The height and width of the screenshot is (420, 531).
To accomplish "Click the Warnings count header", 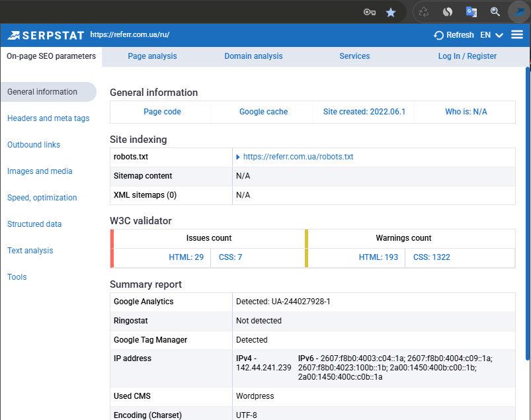I will [403, 238].
